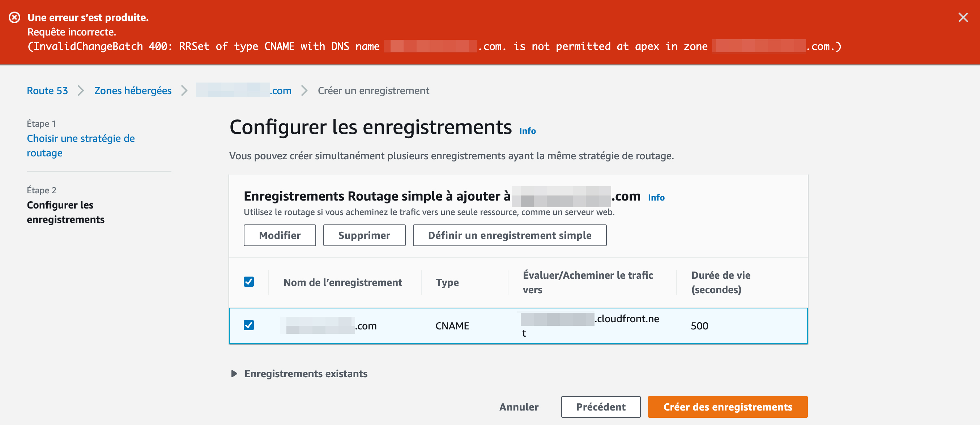This screenshot has width=980, height=425.
Task: Click the disclosure triangle before Enregistrements existants
Action: click(x=234, y=374)
